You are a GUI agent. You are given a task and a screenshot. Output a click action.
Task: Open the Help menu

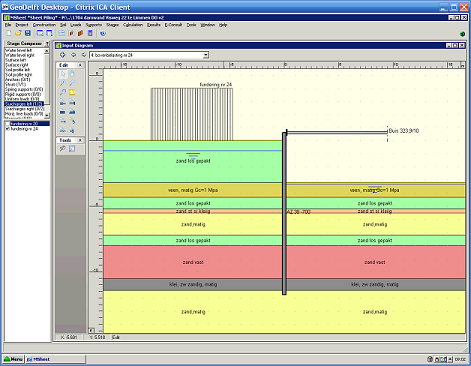coord(223,25)
